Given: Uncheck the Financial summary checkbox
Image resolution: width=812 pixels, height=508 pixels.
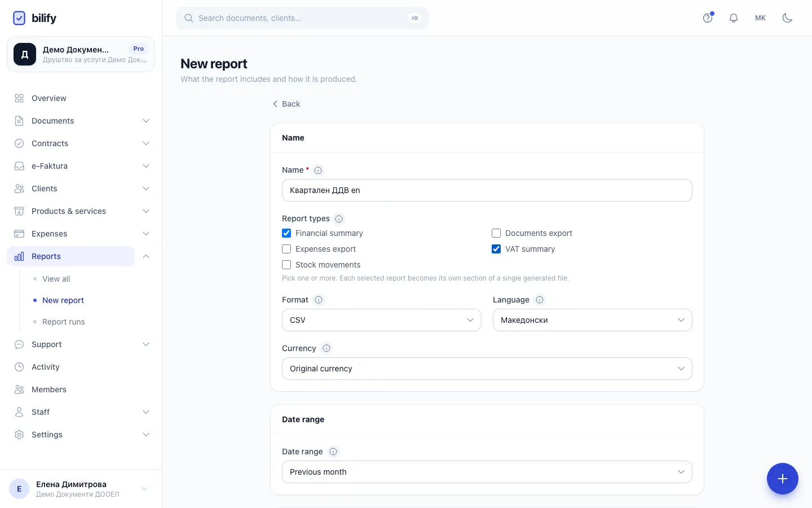Looking at the screenshot, I should pos(286,233).
